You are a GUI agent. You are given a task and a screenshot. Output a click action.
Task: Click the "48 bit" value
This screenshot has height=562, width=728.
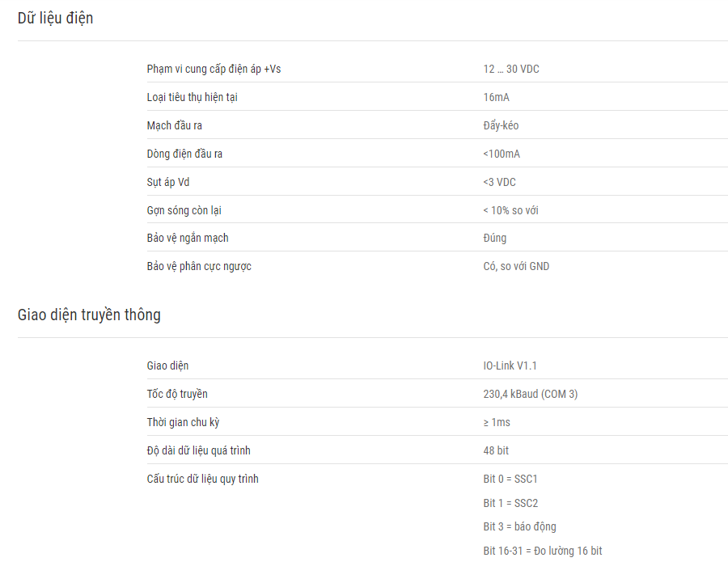pyautogui.click(x=496, y=450)
